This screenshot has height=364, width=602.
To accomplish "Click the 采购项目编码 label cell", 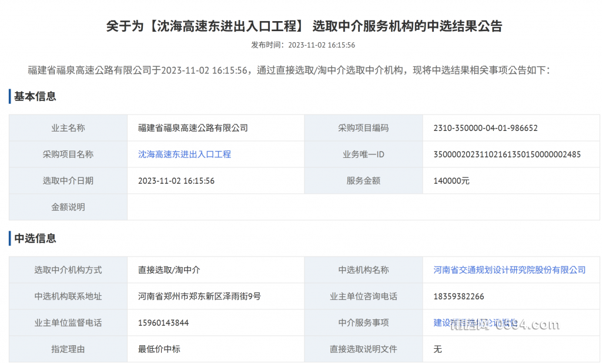I will pyautogui.click(x=363, y=128).
